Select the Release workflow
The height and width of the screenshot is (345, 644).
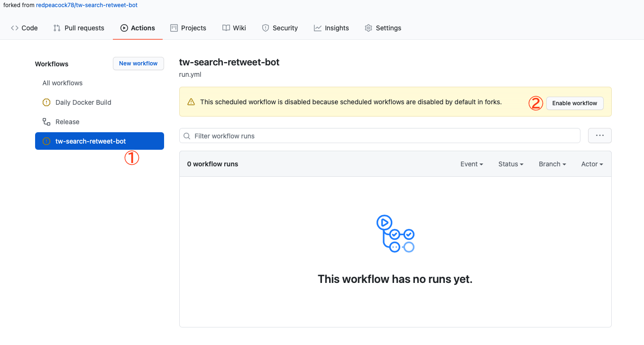pos(100,122)
